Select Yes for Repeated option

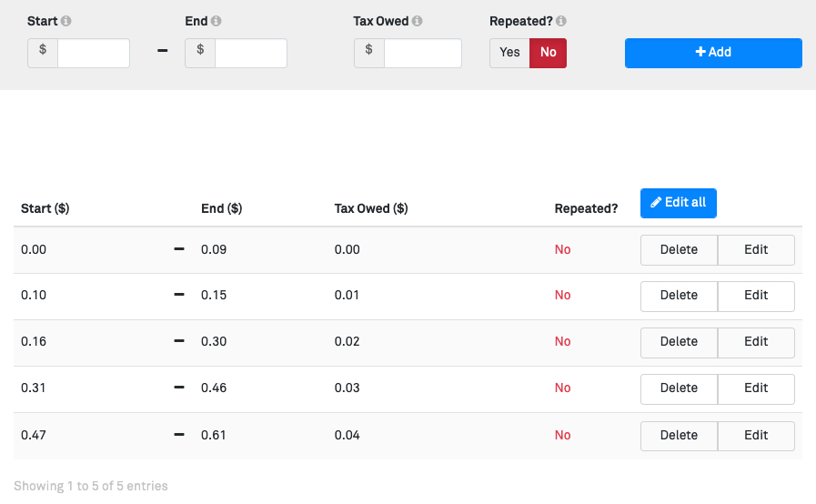pos(509,53)
